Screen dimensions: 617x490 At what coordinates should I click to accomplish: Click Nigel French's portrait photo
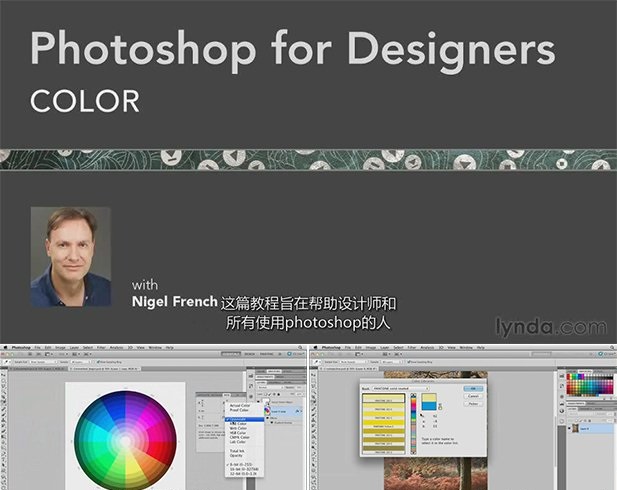pyautogui.click(x=71, y=257)
